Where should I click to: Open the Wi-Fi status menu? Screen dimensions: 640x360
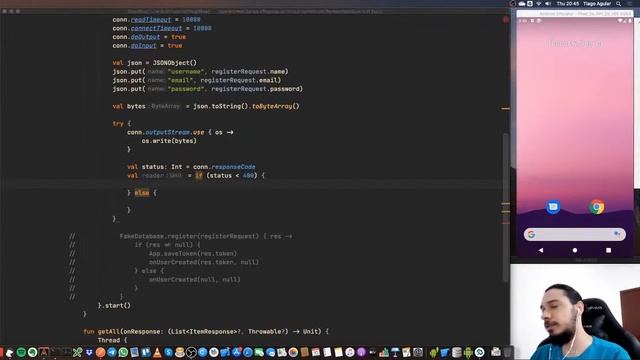tap(539, 4)
